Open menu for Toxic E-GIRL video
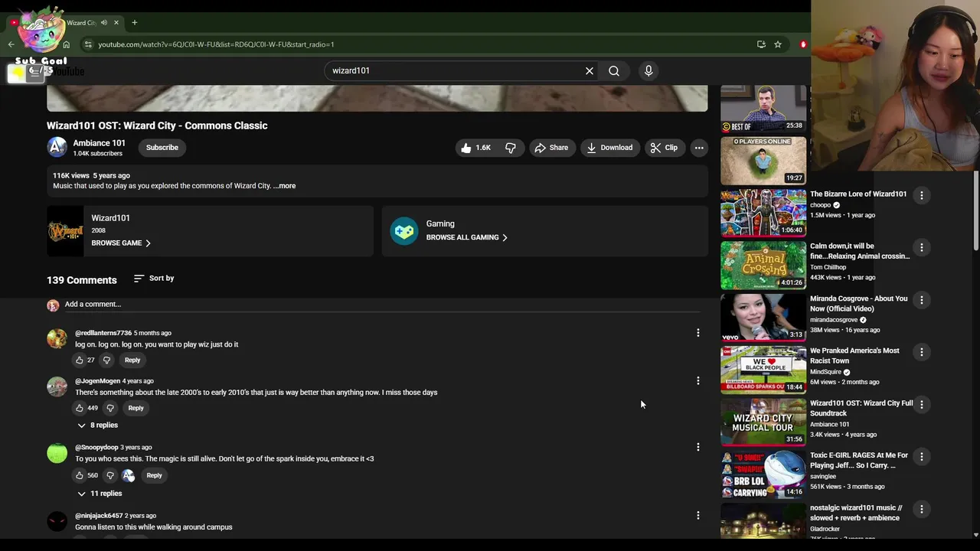This screenshot has width=980, height=551. coord(922,457)
